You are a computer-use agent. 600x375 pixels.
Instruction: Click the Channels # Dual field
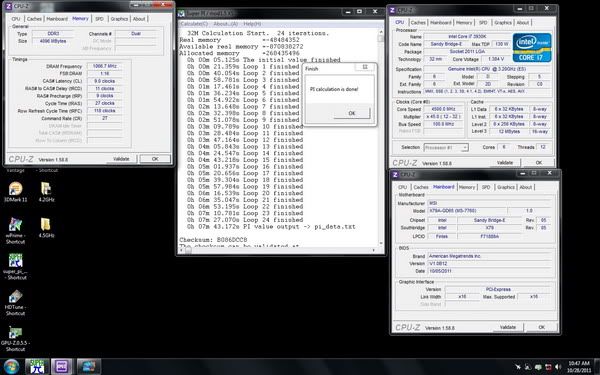click(x=136, y=34)
